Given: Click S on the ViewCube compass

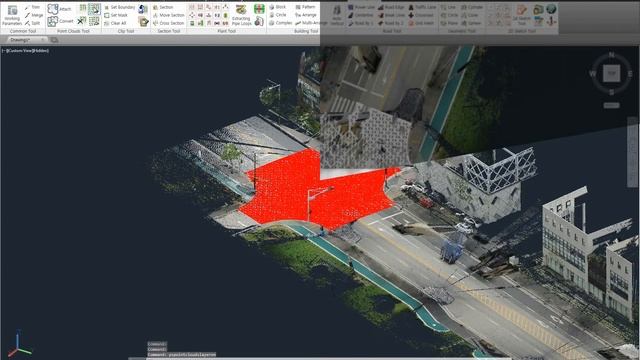Looking at the screenshot, I should point(611,92).
